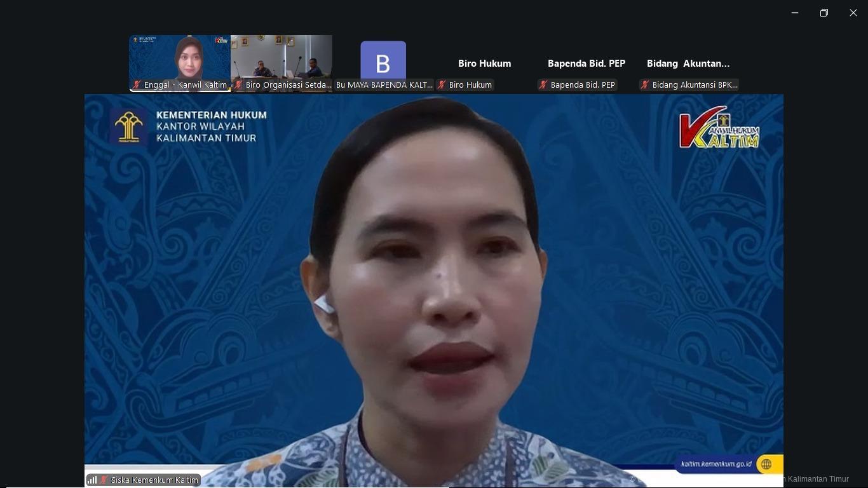868x488 pixels.
Task: Click the Kanwil Hukum Kaltim logo
Action: click(719, 131)
